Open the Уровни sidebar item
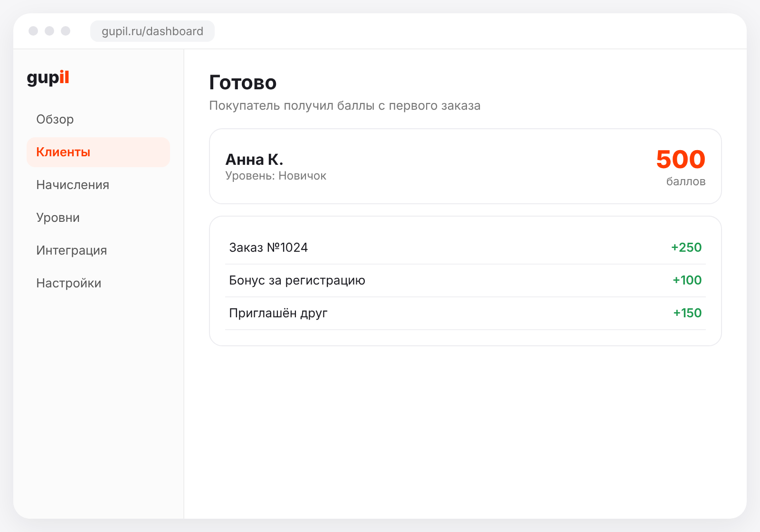 [x=98, y=218]
